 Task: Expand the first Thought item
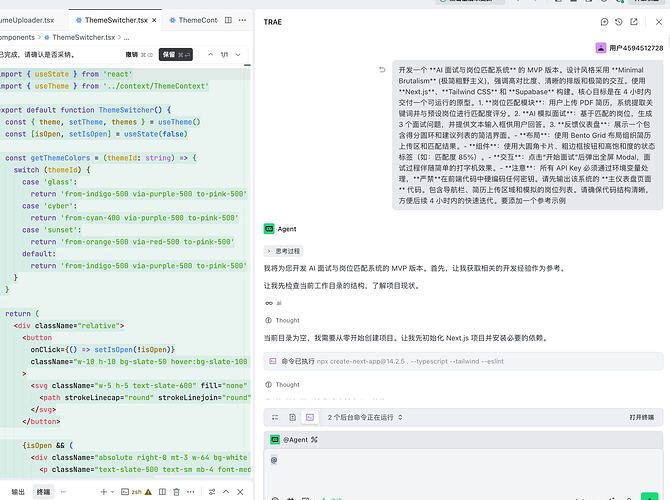tap(282, 320)
